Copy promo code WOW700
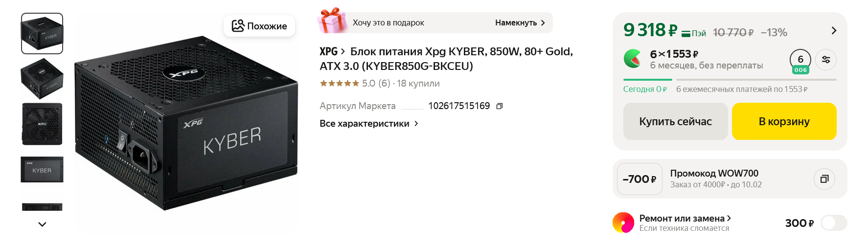This screenshot has width=868, height=246. point(824,179)
